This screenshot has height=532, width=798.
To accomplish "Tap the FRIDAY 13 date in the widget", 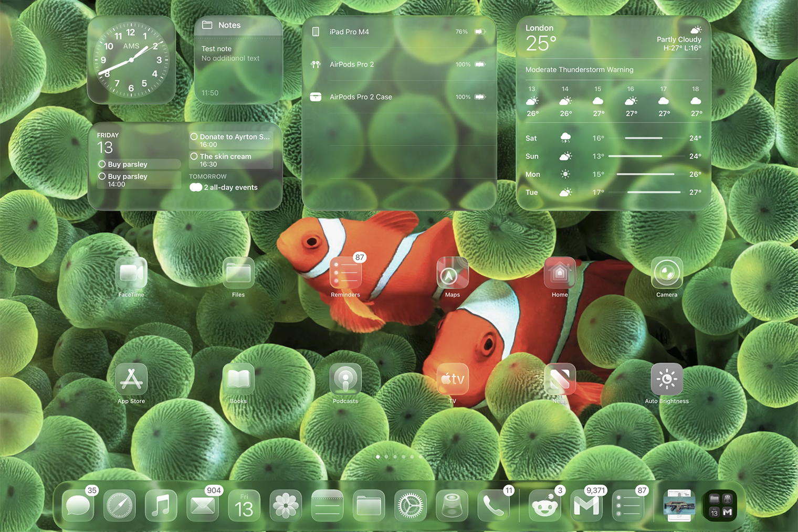I will [x=108, y=143].
